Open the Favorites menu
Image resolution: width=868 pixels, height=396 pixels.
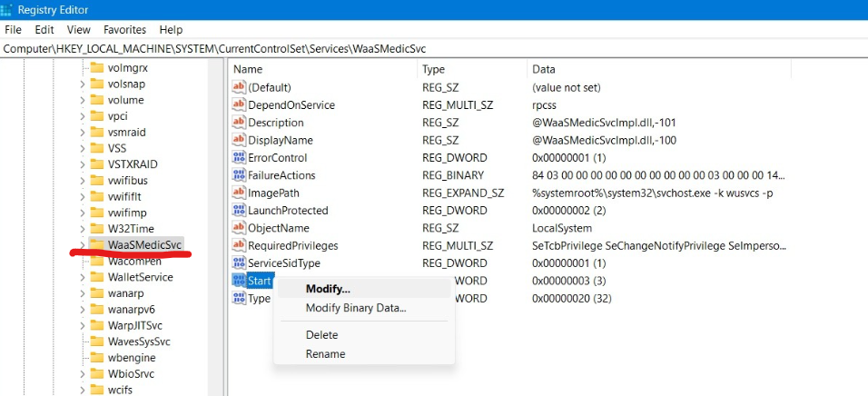click(125, 30)
